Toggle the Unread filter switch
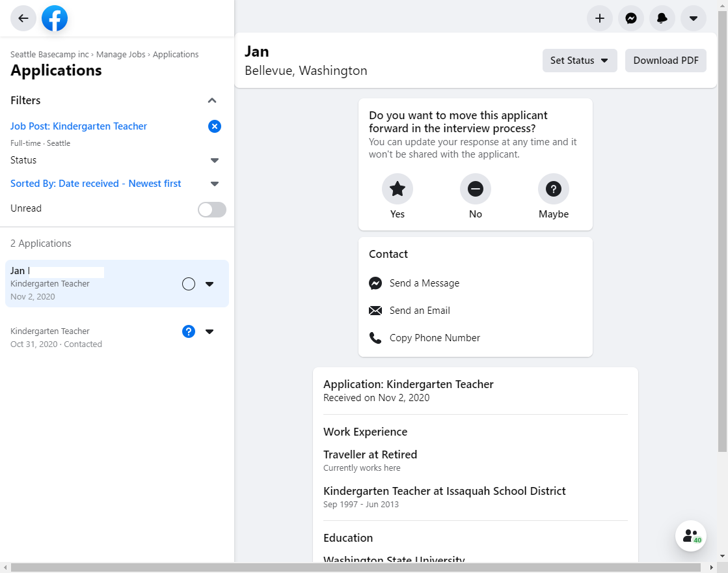This screenshot has width=728, height=573. coord(211,208)
